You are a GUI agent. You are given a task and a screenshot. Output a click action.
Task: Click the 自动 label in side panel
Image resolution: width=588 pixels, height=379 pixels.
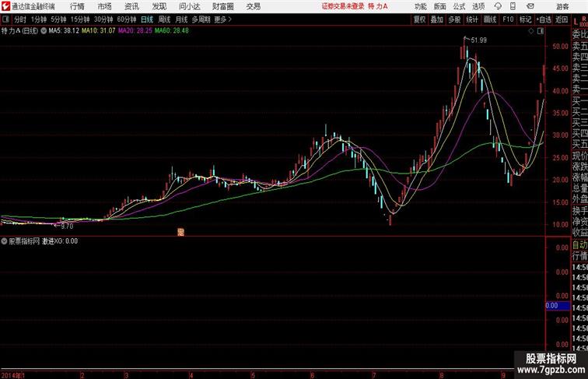(579, 245)
